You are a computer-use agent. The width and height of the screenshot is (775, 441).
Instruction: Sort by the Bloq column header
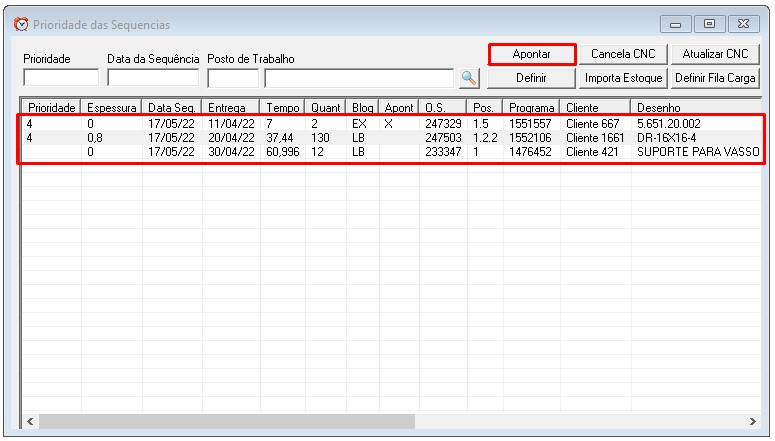tap(363, 107)
